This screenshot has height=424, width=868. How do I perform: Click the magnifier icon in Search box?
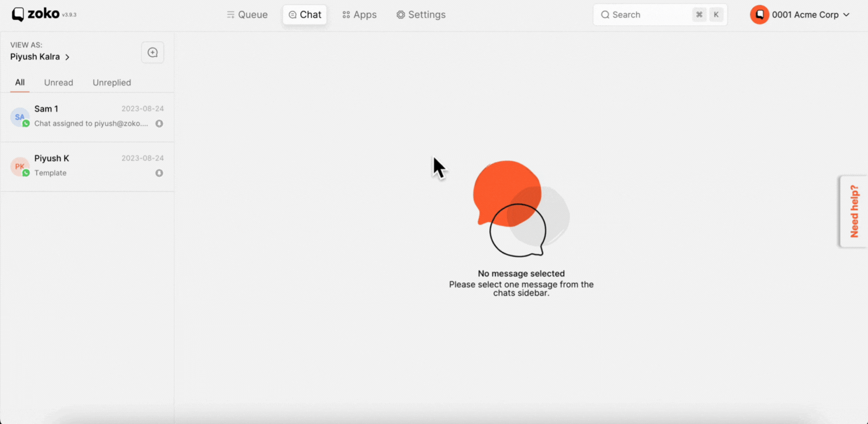coord(605,15)
